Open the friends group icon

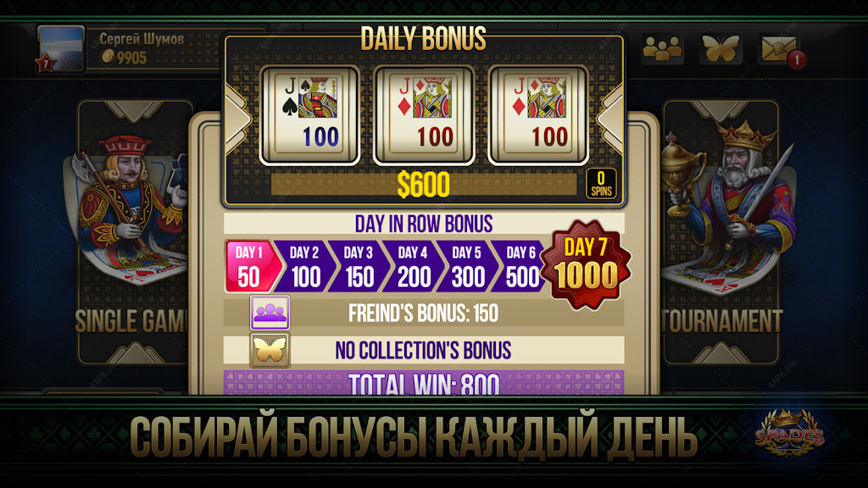[662, 48]
